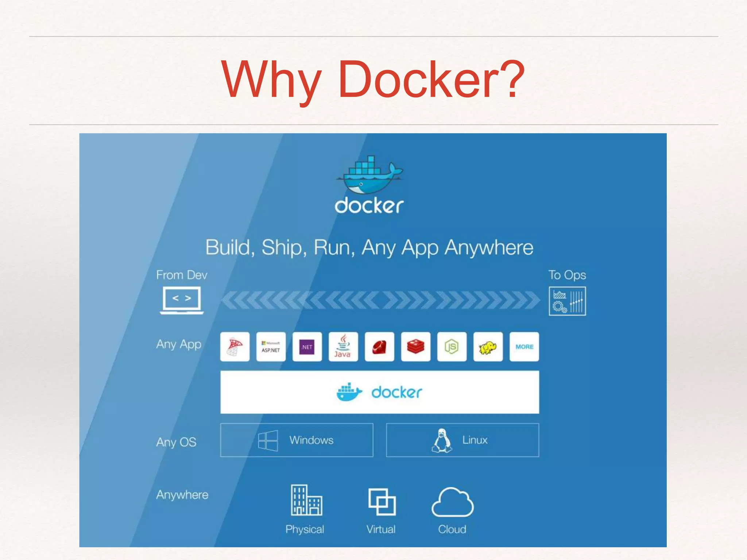747x560 pixels.
Task: Click the red Ruby gem icon
Action: [x=379, y=347]
